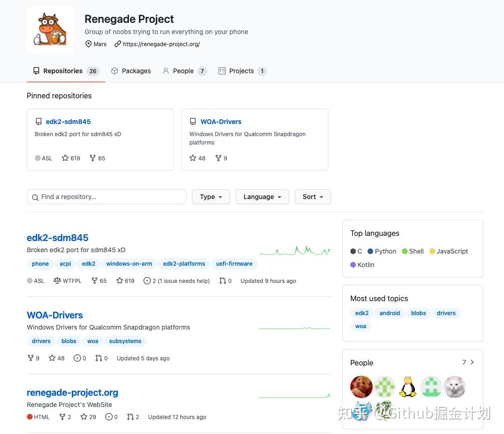Viewport: 504px width, 434px height.
Task: Click the star icon on pinned edk2-sdm845
Action: coord(65,158)
